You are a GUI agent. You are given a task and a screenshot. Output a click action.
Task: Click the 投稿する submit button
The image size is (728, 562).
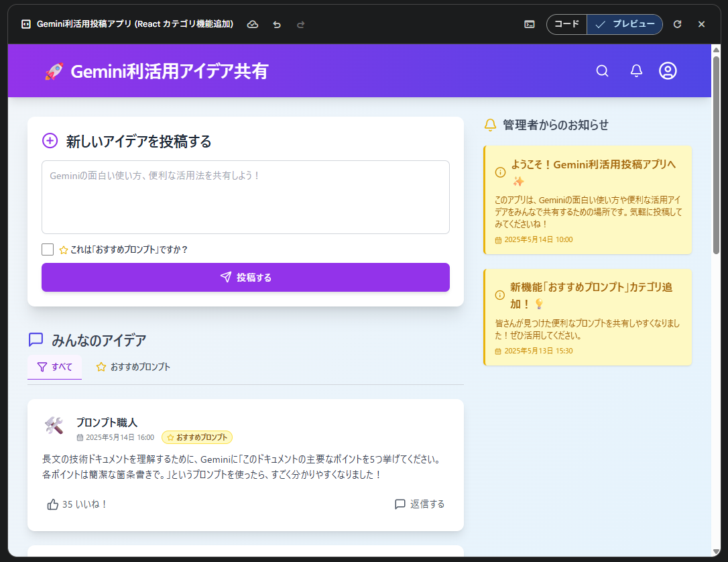245,277
